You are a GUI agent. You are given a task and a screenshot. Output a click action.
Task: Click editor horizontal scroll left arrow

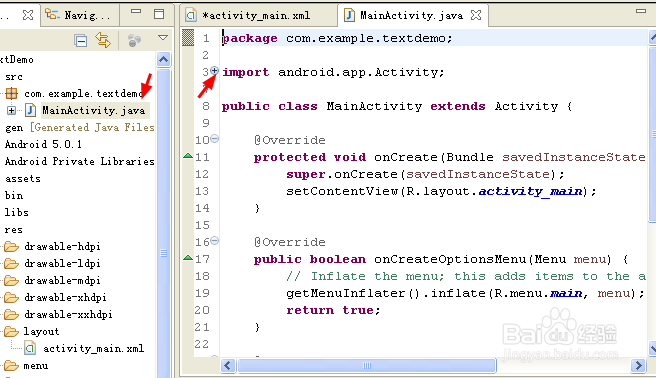[x=228, y=365]
